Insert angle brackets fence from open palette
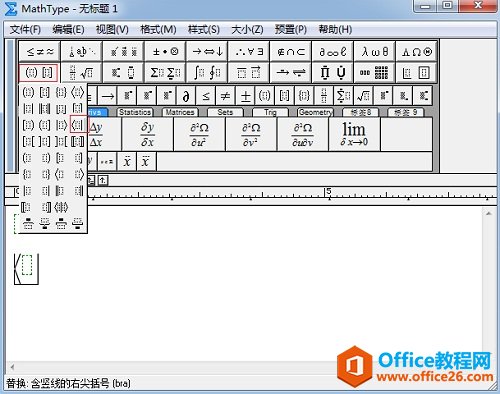This screenshot has width=500, height=394. (78, 92)
